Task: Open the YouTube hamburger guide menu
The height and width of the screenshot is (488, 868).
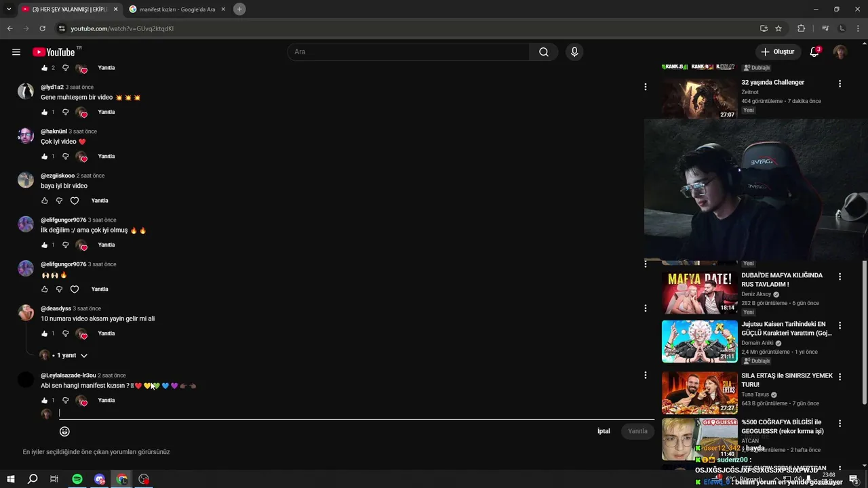Action: coord(16,52)
